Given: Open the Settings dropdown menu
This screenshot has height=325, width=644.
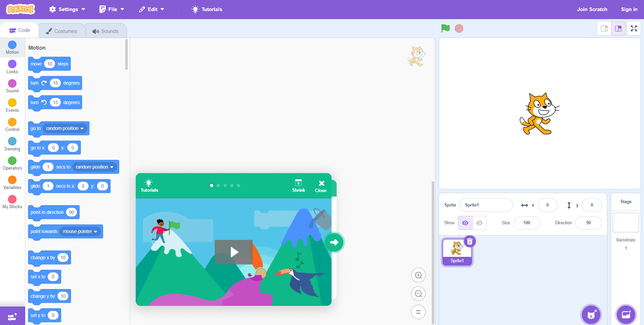Looking at the screenshot, I should (67, 9).
